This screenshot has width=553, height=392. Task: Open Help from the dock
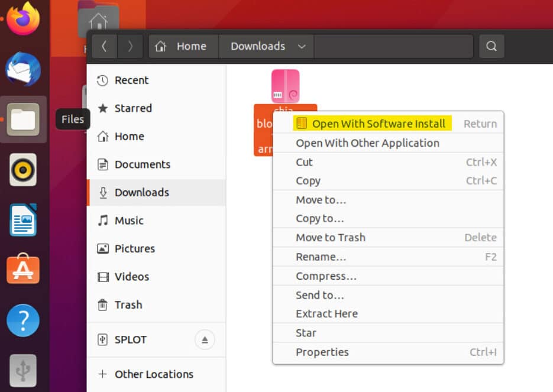pos(23,320)
